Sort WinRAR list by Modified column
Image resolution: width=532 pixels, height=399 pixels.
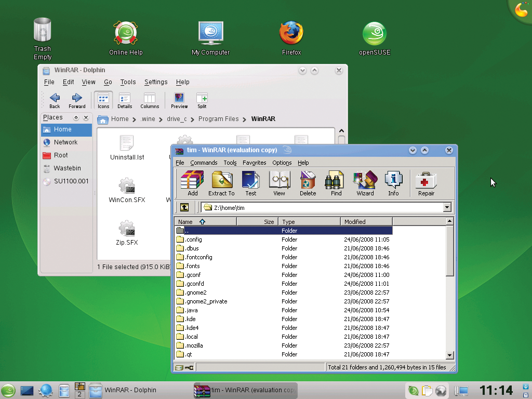(366, 222)
